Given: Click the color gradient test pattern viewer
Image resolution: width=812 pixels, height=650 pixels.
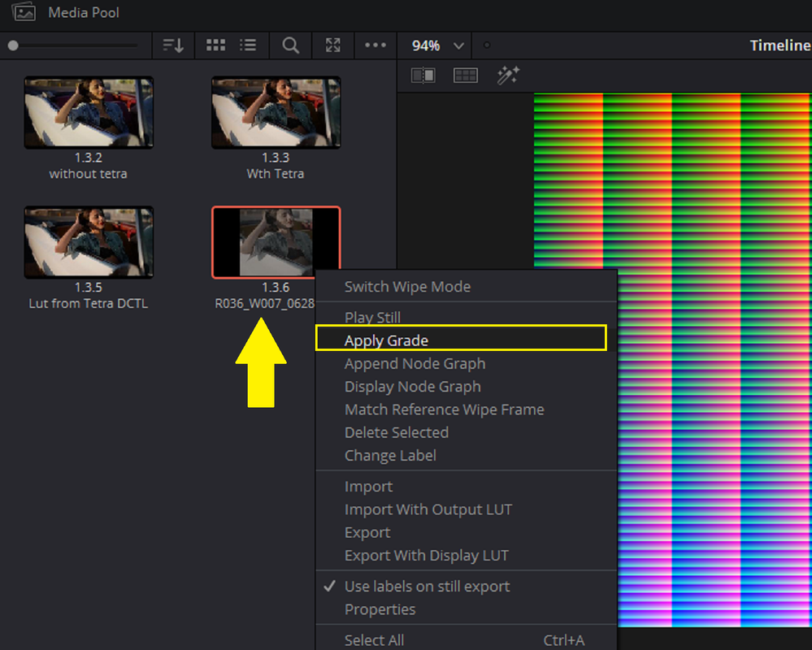Looking at the screenshot, I should (673, 360).
